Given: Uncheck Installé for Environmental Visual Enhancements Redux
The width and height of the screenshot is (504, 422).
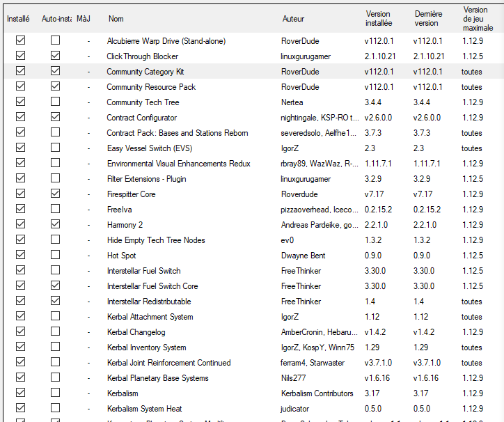Looking at the screenshot, I should point(21,163).
